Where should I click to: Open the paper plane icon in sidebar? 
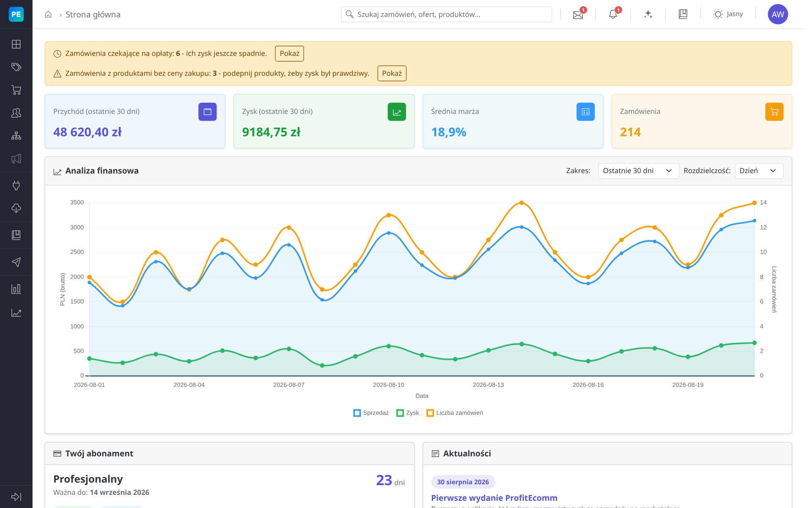(16, 262)
